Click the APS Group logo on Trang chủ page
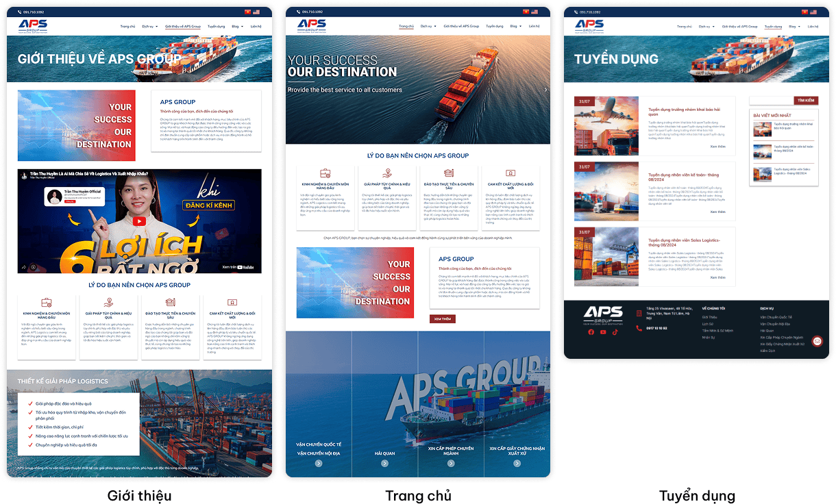 pyautogui.click(x=311, y=25)
